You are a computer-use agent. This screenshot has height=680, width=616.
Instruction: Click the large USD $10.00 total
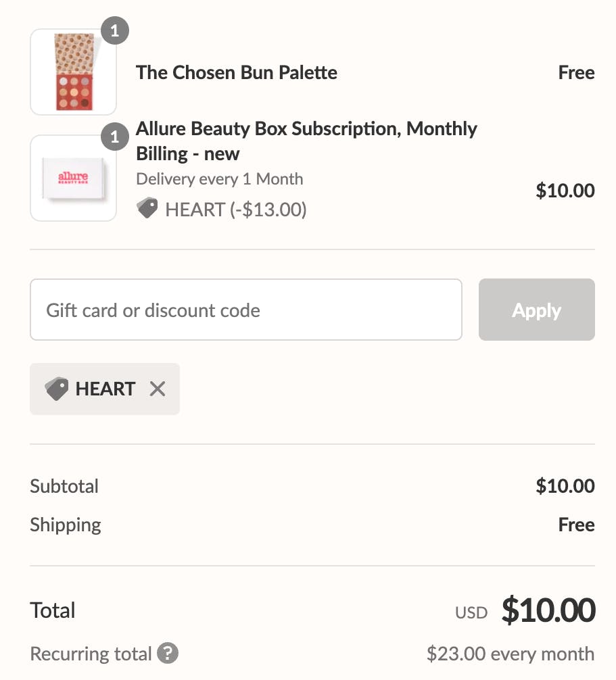tap(548, 610)
